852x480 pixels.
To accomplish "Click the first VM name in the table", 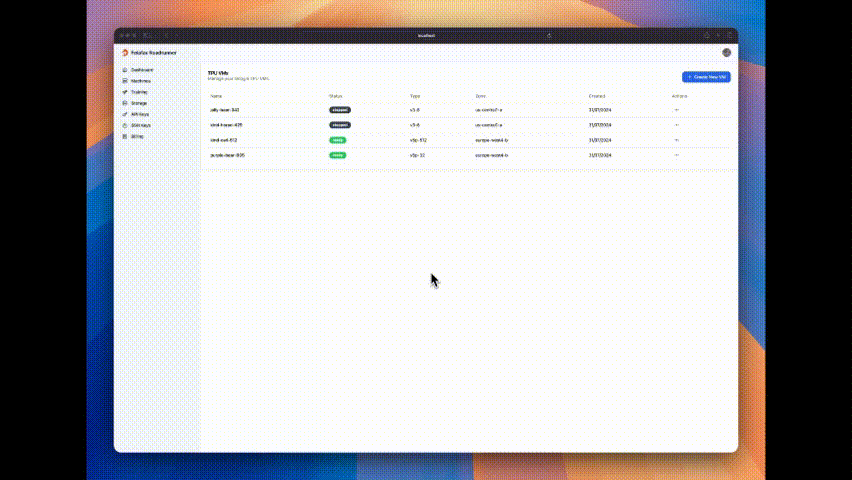I will click(x=225, y=110).
